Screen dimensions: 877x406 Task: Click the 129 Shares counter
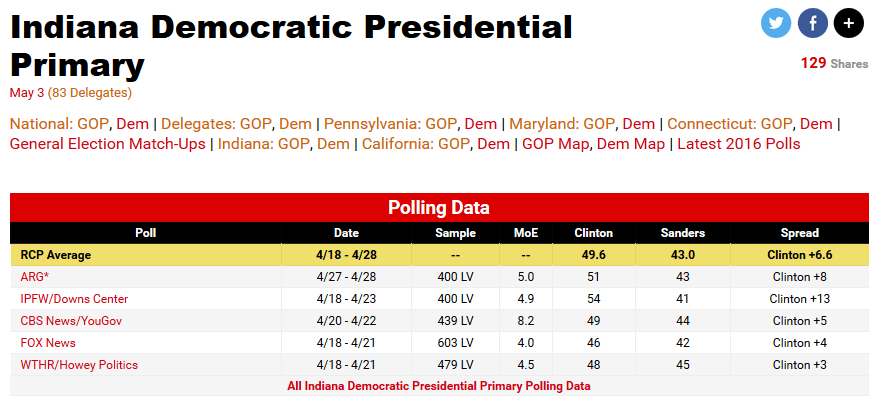[834, 63]
